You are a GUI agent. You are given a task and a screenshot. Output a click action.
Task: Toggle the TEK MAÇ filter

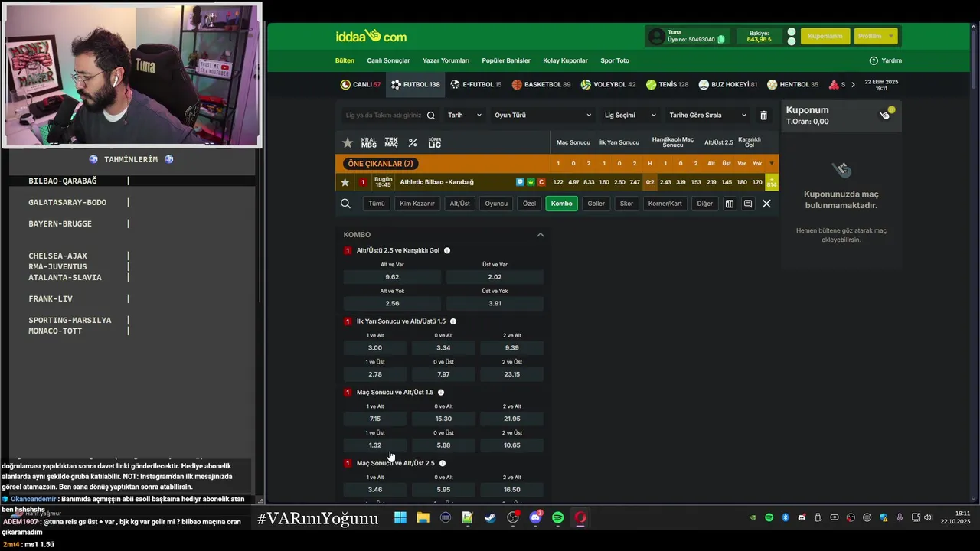click(x=391, y=142)
